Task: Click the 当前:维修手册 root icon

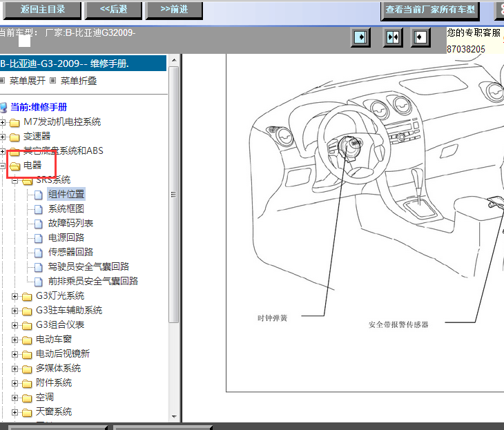Action: click(3, 108)
